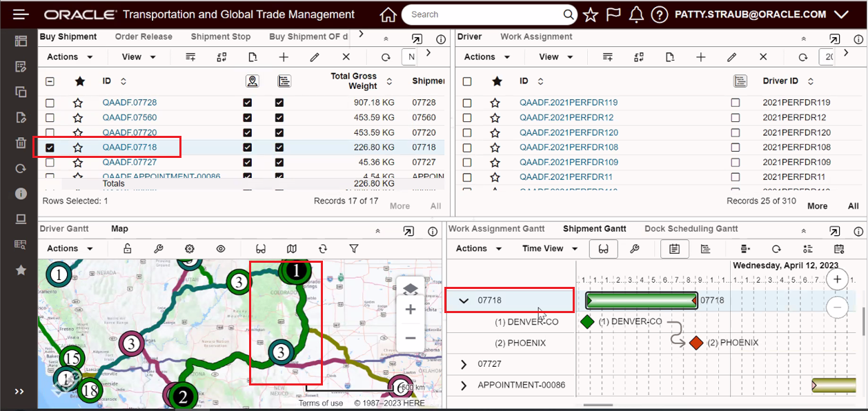Uncheck the checkbox for QAADF.07718

click(x=50, y=148)
